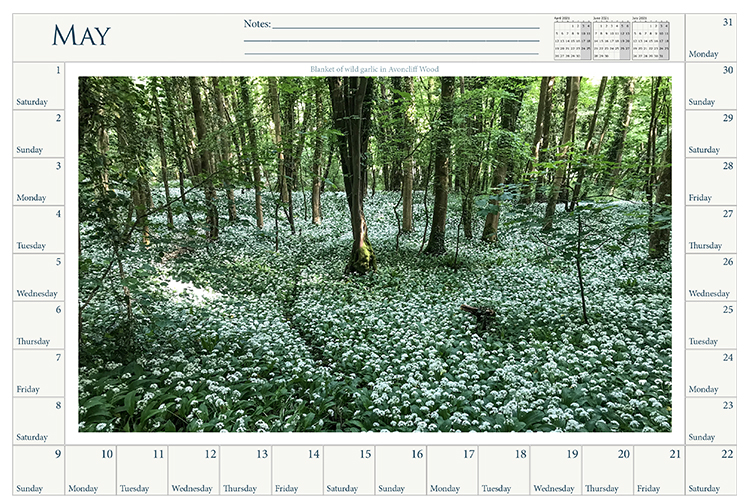This screenshot has height=500, width=750.
Task: Click Wednesday 26 in the right column
Action: pyautogui.click(x=711, y=278)
